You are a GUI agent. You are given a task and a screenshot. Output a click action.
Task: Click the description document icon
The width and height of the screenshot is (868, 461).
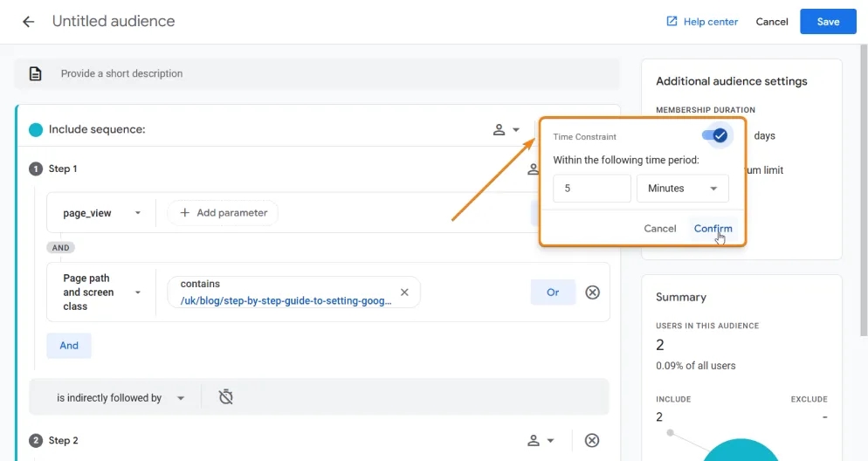coord(36,73)
